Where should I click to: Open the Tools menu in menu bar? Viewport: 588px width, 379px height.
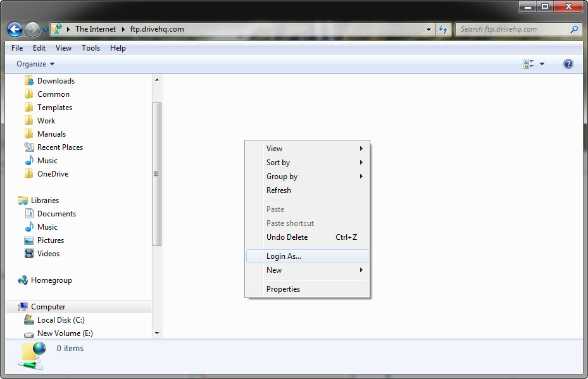click(x=91, y=48)
